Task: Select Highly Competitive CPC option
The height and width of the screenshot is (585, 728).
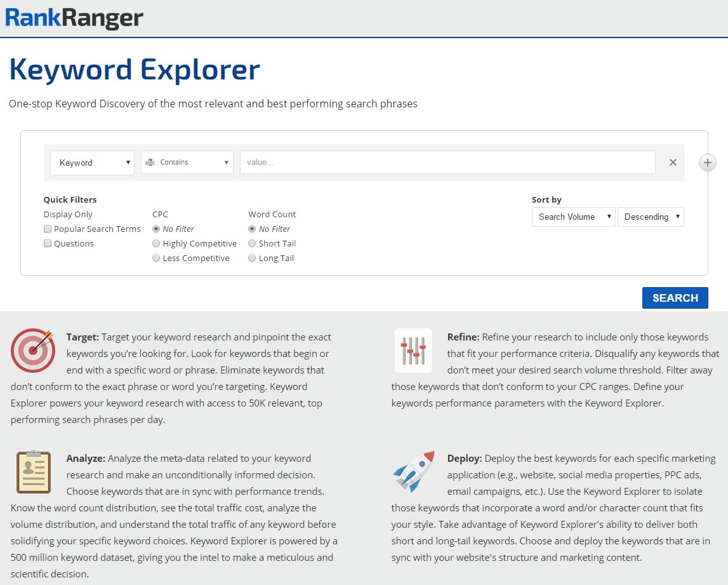Action: [156, 244]
